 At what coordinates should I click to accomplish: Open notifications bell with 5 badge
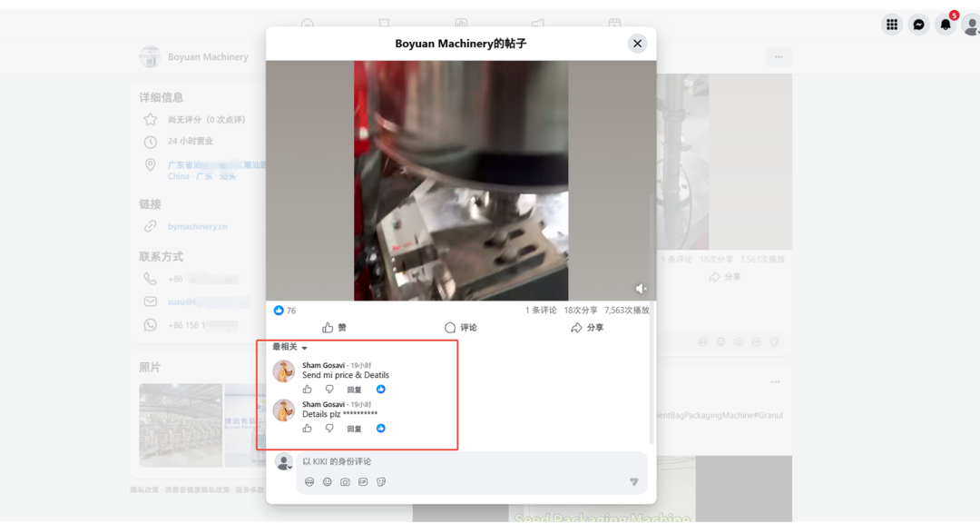[x=946, y=25]
